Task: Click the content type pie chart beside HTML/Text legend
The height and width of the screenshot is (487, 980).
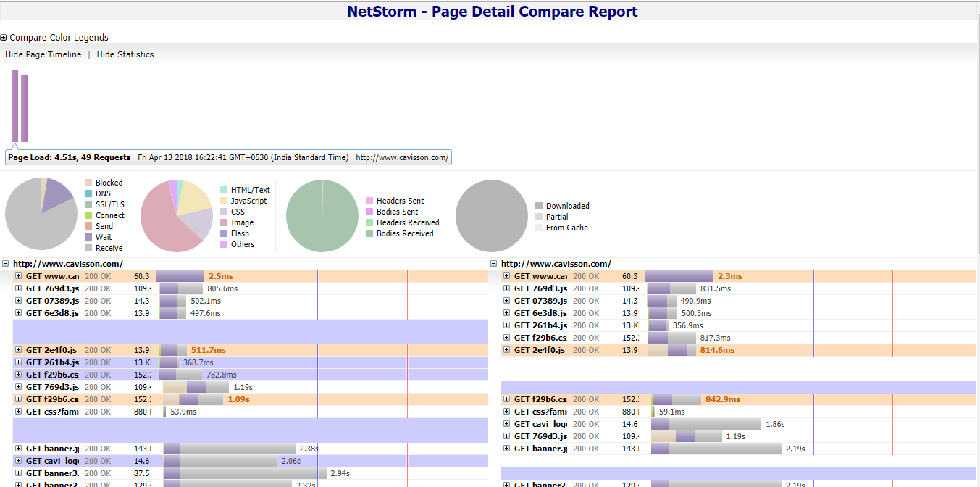Action: point(177,215)
